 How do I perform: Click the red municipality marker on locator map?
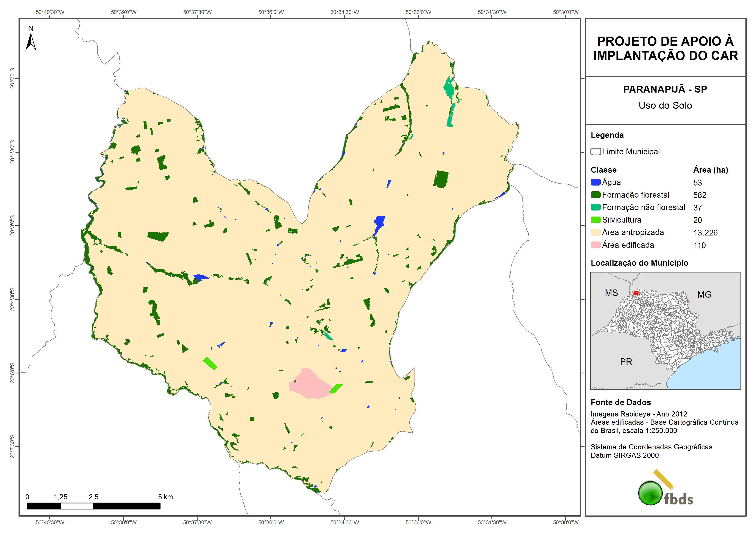(636, 293)
